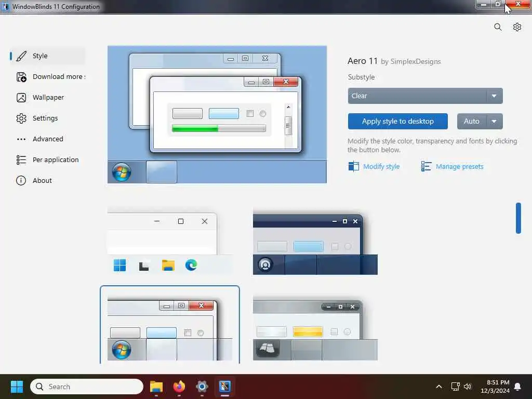532x399 pixels.
Task: Show hidden tray icons chevron
Action: click(438, 387)
